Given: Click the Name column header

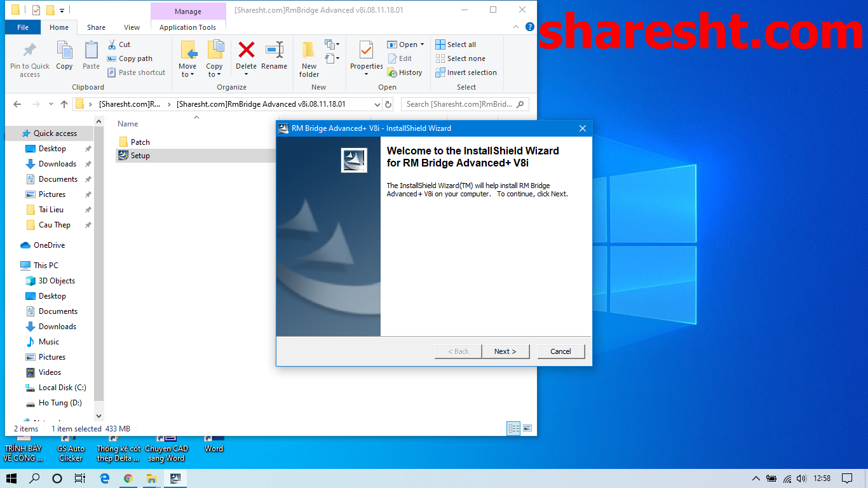Looking at the screenshot, I should pos(128,124).
